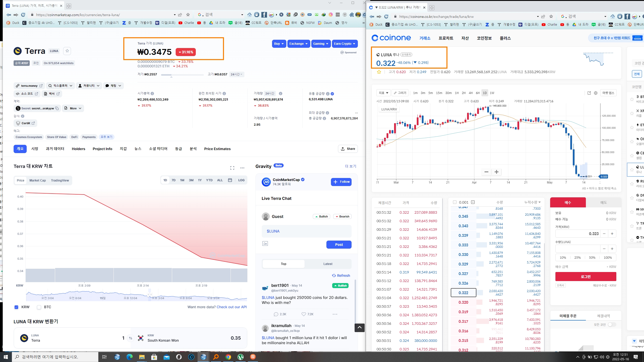Copy the Secret contract address
The height and width of the screenshot is (362, 644).
click(57, 108)
